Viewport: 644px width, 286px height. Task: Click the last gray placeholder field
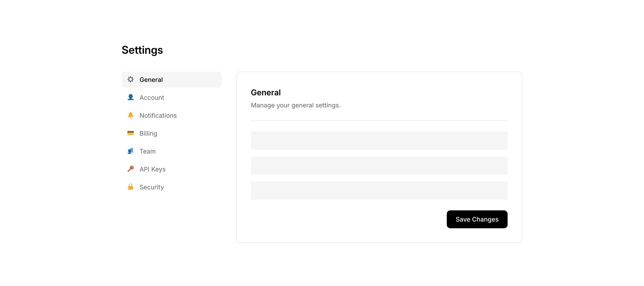[379, 191]
